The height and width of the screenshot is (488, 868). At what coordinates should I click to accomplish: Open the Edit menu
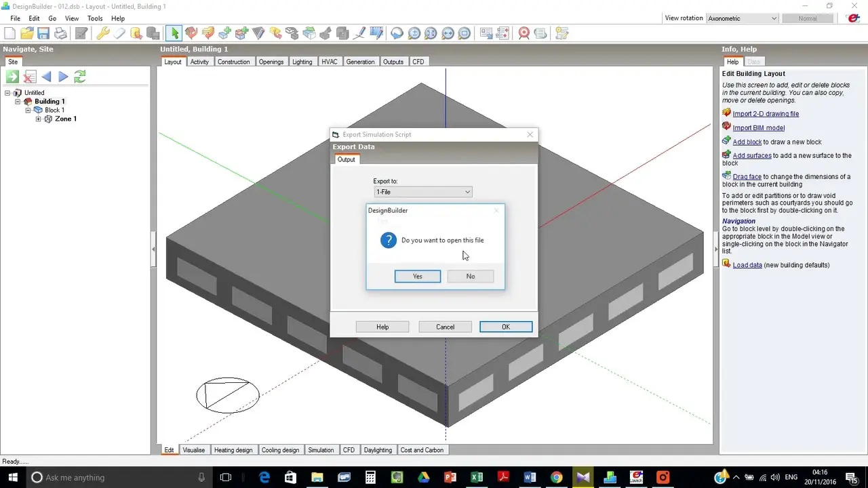[x=34, y=18]
